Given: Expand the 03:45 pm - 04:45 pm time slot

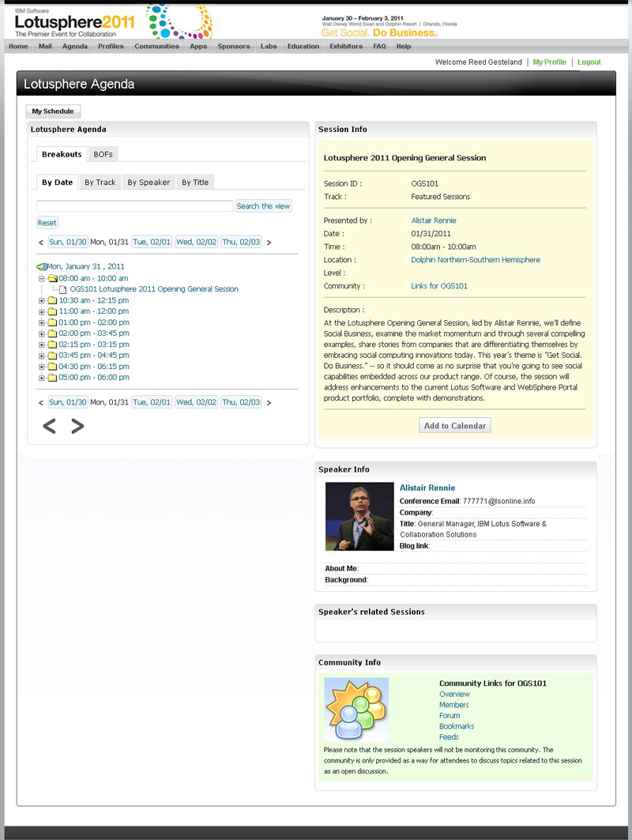Looking at the screenshot, I should (x=42, y=356).
